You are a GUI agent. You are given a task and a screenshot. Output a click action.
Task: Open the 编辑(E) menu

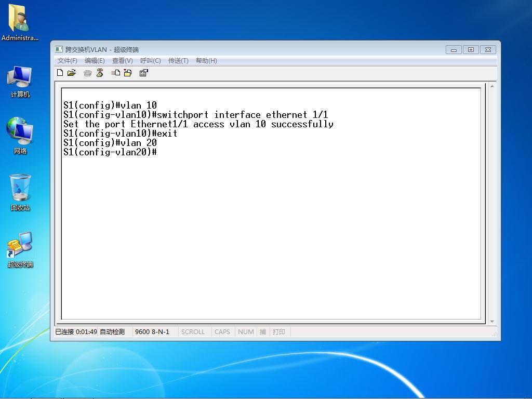[x=95, y=61]
